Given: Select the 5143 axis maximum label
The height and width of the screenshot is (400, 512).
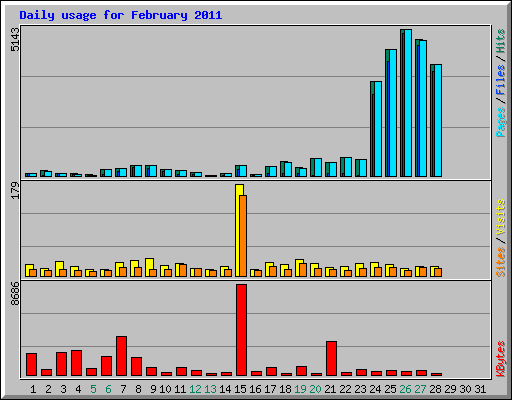Looking at the screenshot, I should coord(15,40).
